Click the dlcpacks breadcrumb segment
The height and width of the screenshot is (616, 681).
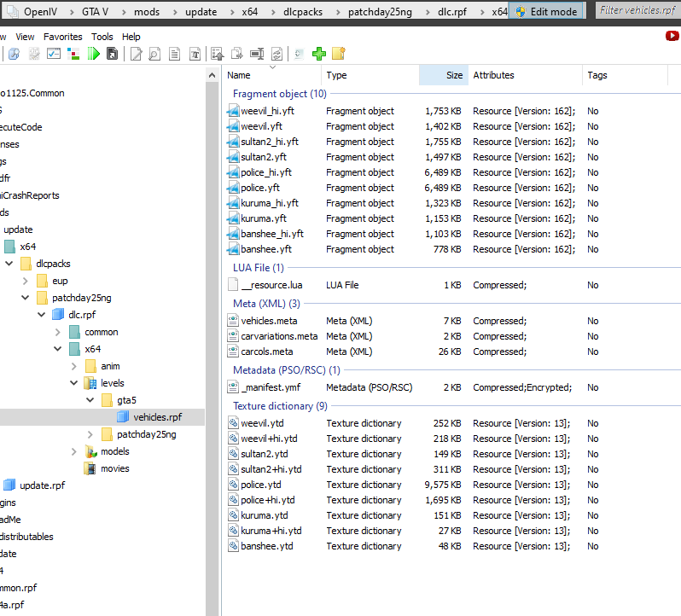(304, 12)
